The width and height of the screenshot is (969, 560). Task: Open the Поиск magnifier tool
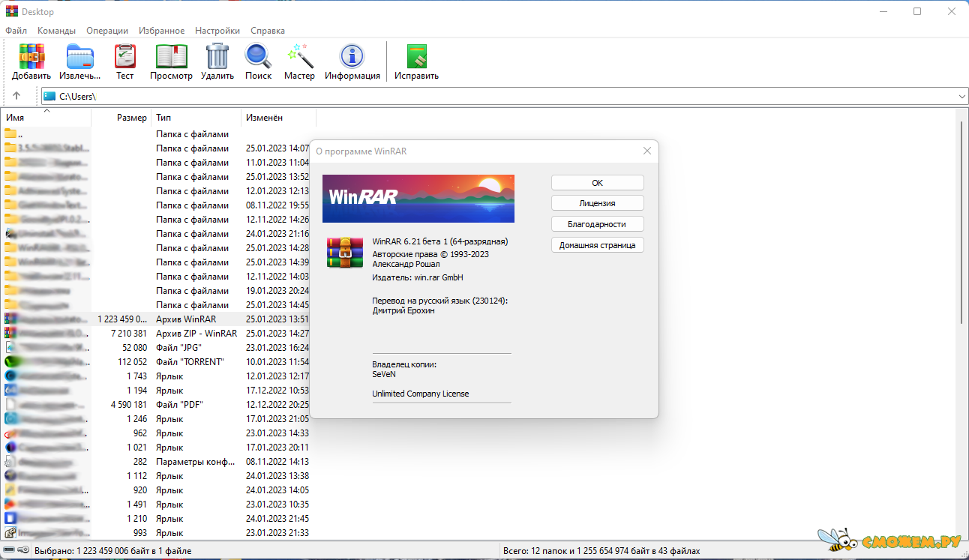[258, 61]
